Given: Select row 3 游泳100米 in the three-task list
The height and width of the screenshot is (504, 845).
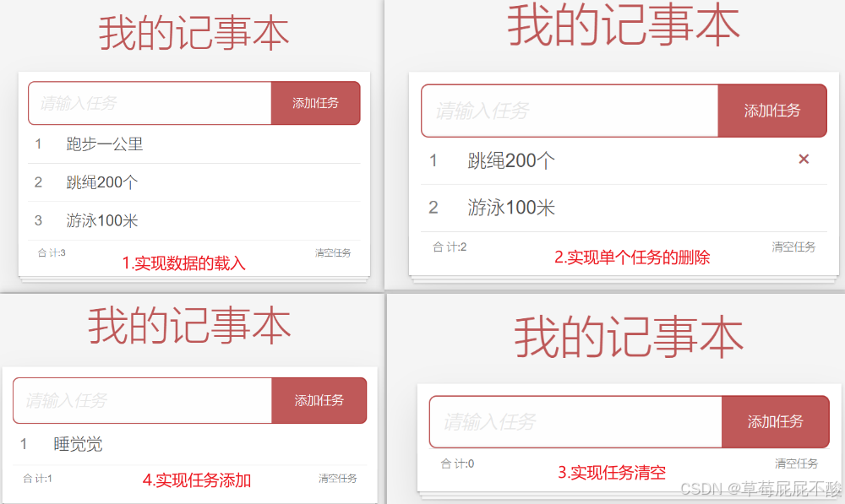Looking at the screenshot, I should [x=194, y=221].
